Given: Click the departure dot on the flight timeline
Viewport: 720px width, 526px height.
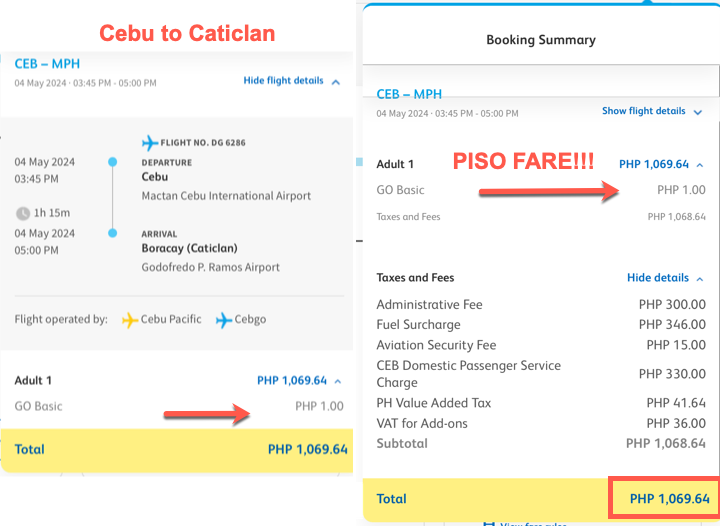Looking at the screenshot, I should click(x=112, y=161).
